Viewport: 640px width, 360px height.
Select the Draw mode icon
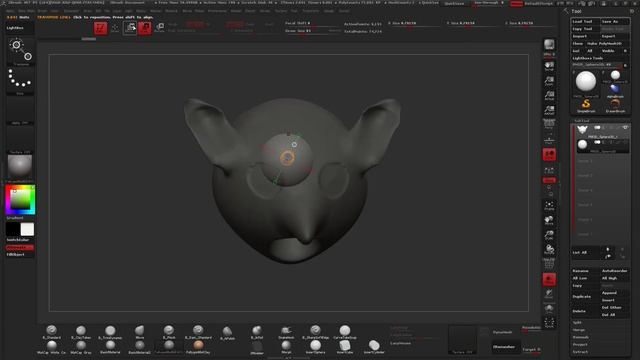pos(115,28)
